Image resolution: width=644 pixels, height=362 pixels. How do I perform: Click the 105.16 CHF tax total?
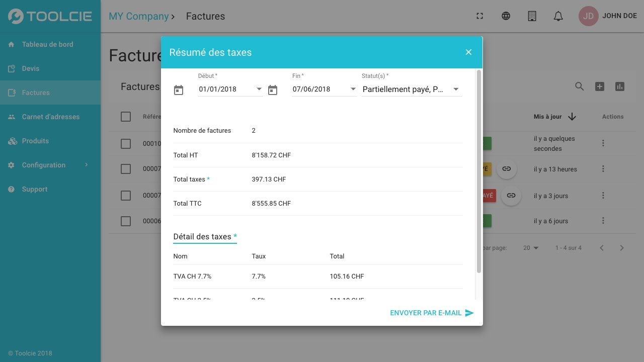(347, 276)
